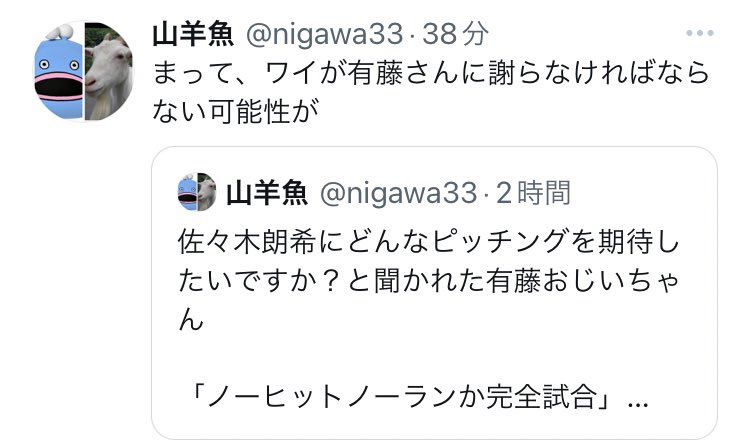Click the @nigawa33 handle in the quoted tweet

pyautogui.click(x=398, y=193)
